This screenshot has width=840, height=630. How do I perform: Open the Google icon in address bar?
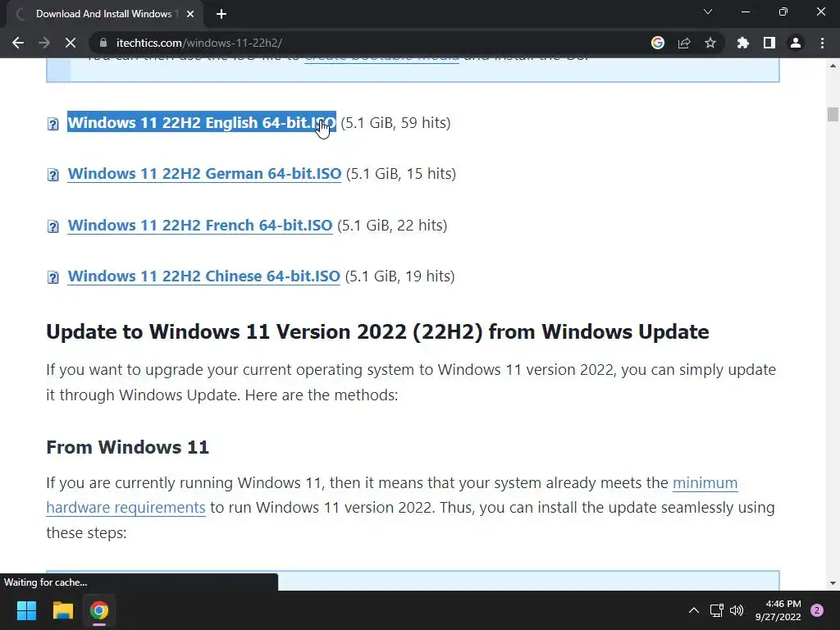tap(657, 43)
